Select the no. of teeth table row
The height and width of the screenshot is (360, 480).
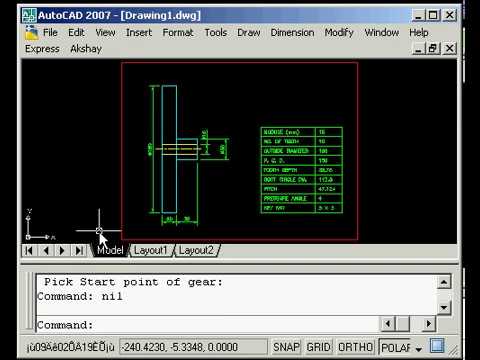(302, 141)
